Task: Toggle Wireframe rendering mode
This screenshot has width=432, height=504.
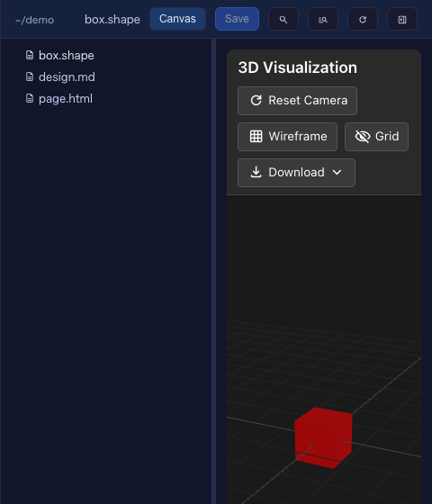Action: (x=287, y=137)
